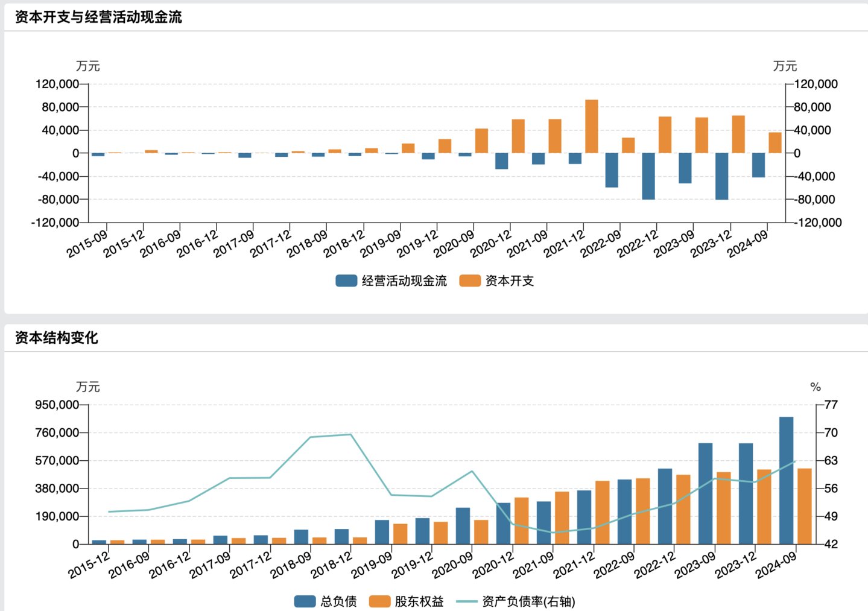
Task: Click the 资产负债率(右轴) legend text
Action: coord(528,601)
